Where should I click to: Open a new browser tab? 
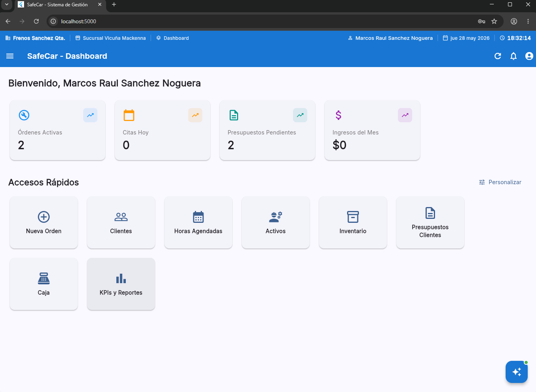coord(114,5)
